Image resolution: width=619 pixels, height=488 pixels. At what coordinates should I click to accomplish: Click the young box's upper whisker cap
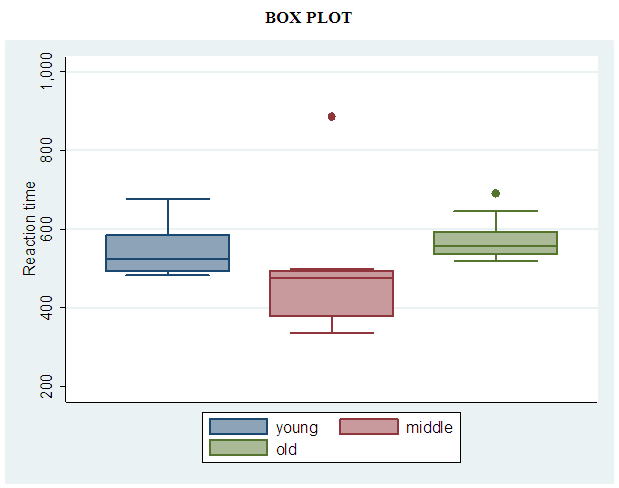click(168, 199)
